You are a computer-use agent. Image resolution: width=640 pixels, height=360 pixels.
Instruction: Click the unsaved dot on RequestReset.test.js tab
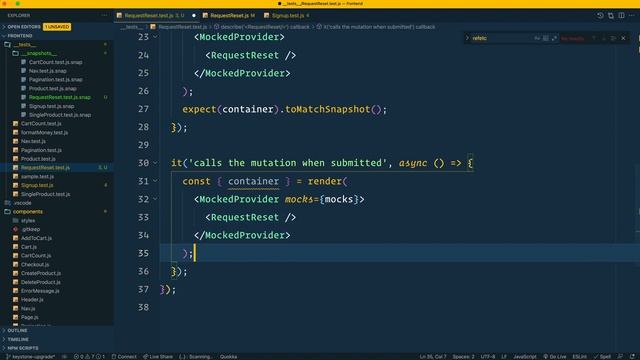point(194,16)
